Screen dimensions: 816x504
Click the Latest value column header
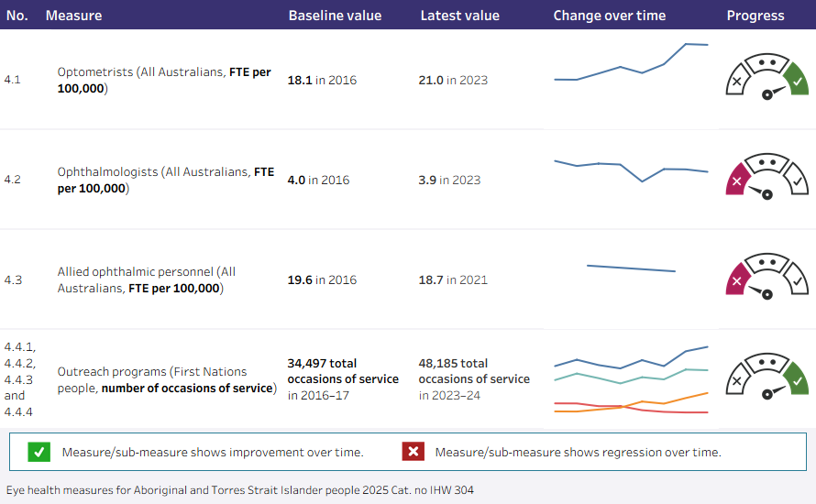point(460,16)
